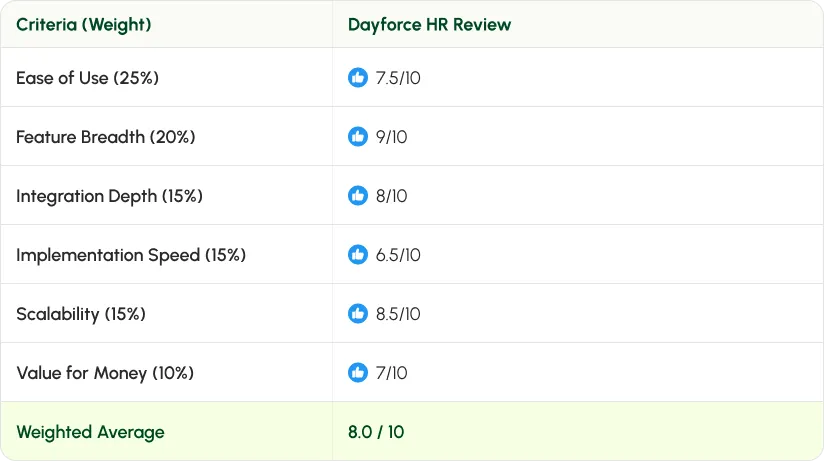Select the '7/10' score text

[x=392, y=373]
